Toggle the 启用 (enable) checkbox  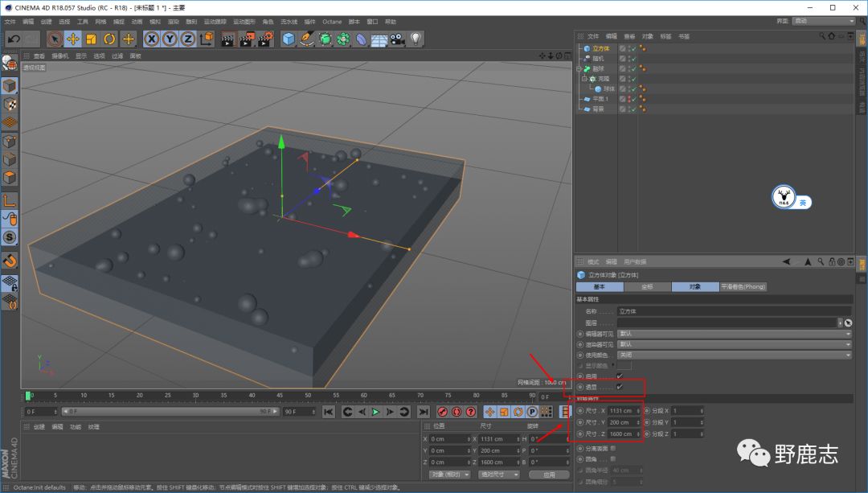(619, 376)
